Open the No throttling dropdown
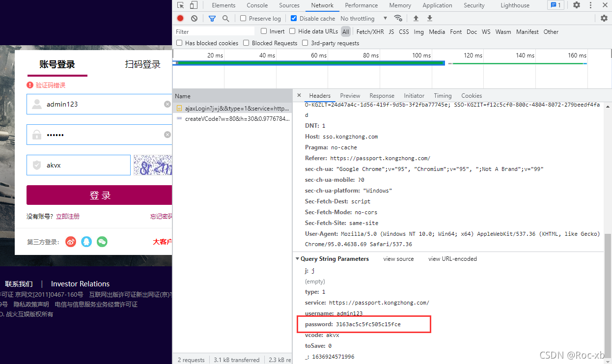This screenshot has width=612, height=364. 363,18
